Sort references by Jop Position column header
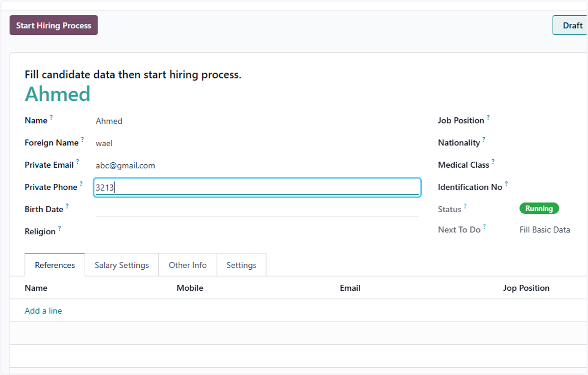 click(x=526, y=288)
